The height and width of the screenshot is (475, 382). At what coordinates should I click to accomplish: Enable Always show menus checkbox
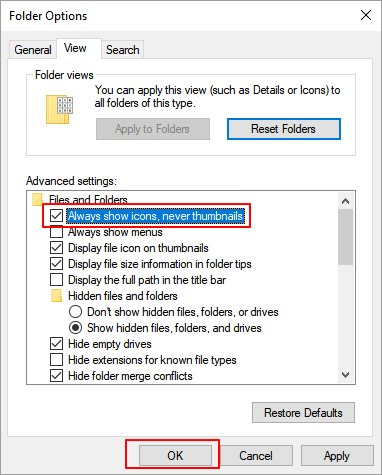click(x=56, y=232)
